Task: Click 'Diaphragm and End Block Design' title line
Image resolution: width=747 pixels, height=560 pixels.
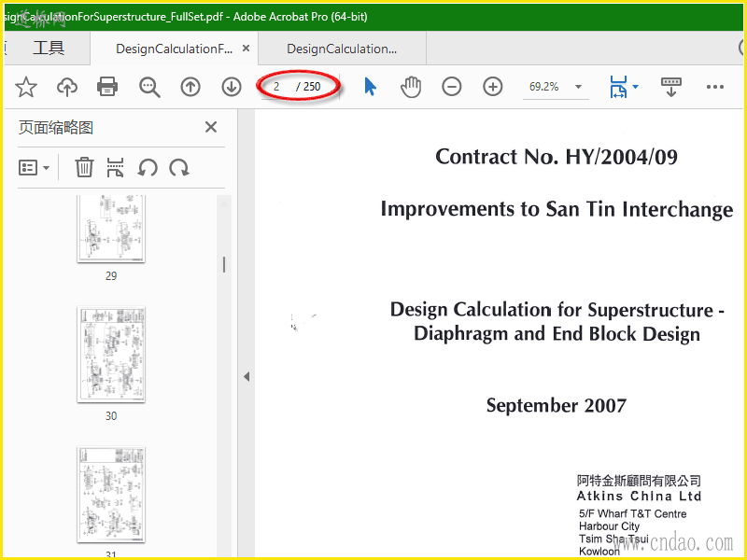Action: pos(557,334)
